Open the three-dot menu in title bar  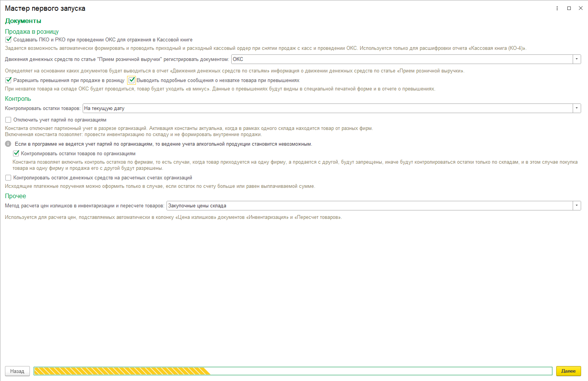click(557, 8)
